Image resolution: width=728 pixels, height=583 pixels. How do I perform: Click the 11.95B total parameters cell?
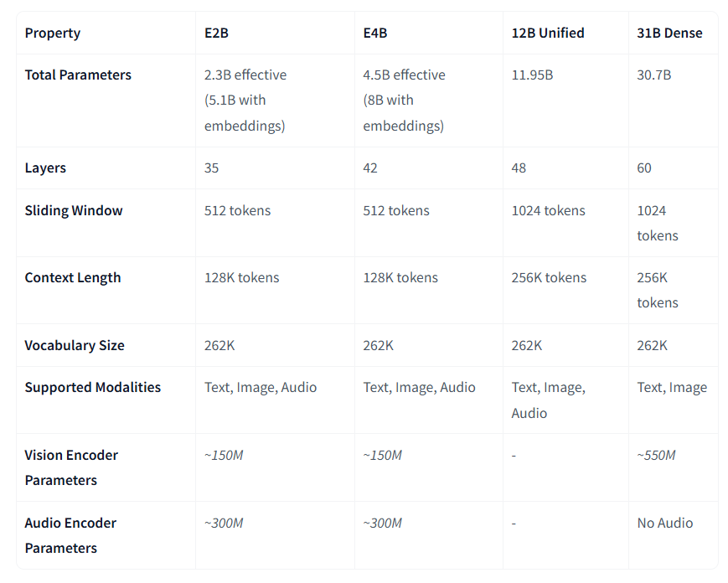tap(533, 75)
